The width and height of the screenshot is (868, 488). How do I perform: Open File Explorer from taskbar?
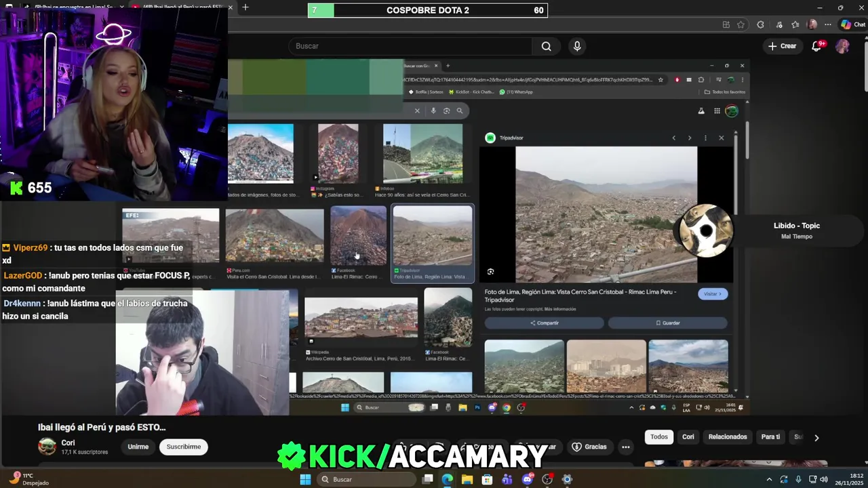point(467,479)
